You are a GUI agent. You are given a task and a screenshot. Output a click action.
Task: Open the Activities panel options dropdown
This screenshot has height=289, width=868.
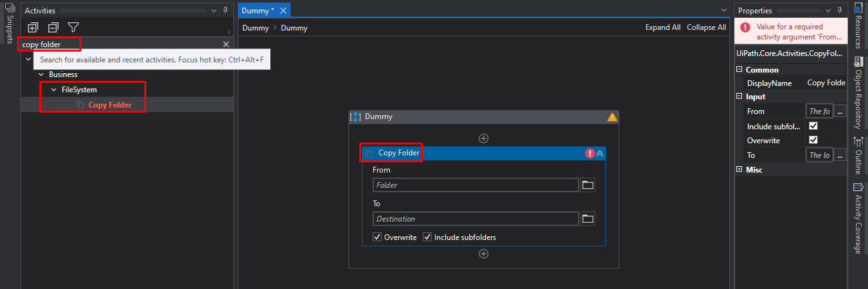tap(214, 10)
